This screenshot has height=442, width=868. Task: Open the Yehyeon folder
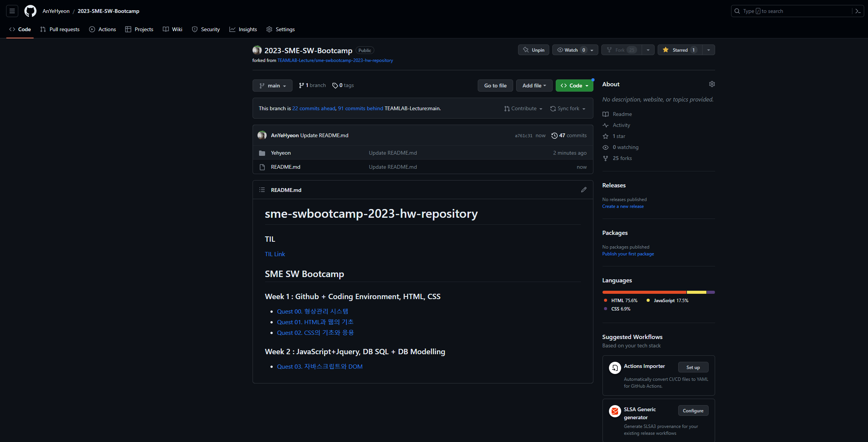pyautogui.click(x=281, y=153)
